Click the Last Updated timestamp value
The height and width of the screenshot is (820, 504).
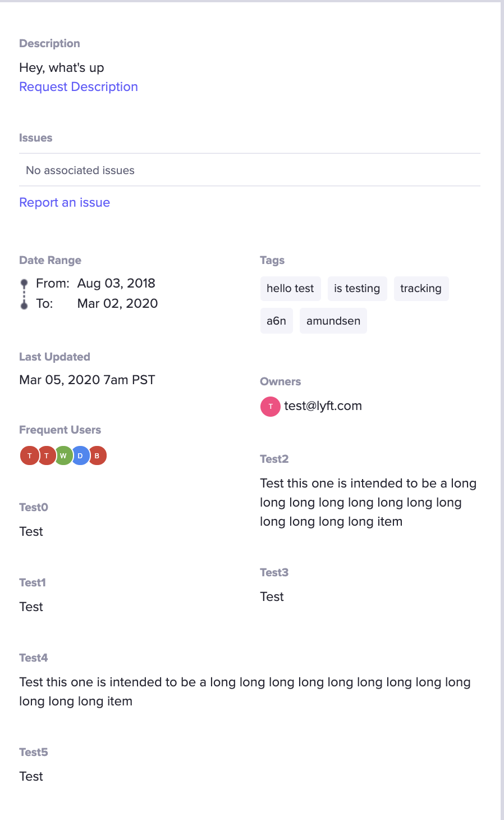coord(87,380)
